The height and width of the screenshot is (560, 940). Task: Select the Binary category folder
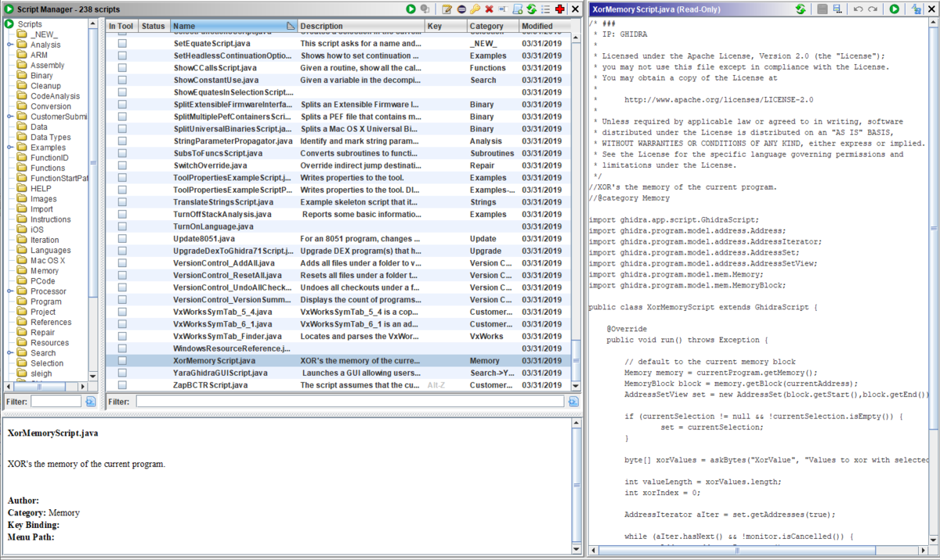[x=42, y=76]
